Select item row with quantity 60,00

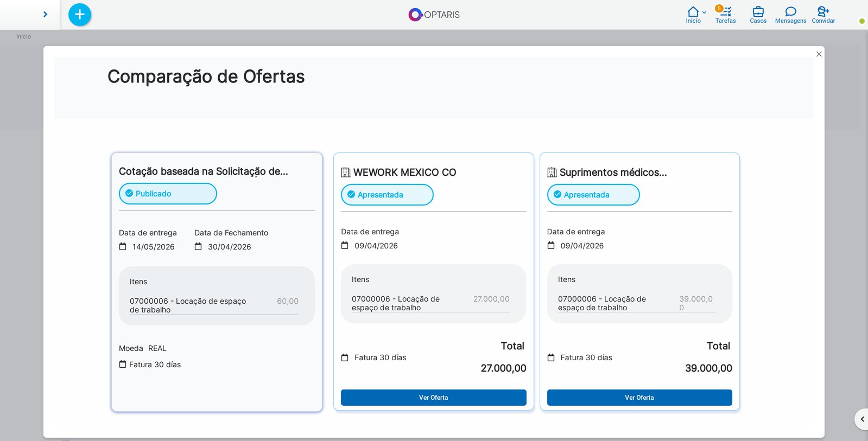(214, 305)
